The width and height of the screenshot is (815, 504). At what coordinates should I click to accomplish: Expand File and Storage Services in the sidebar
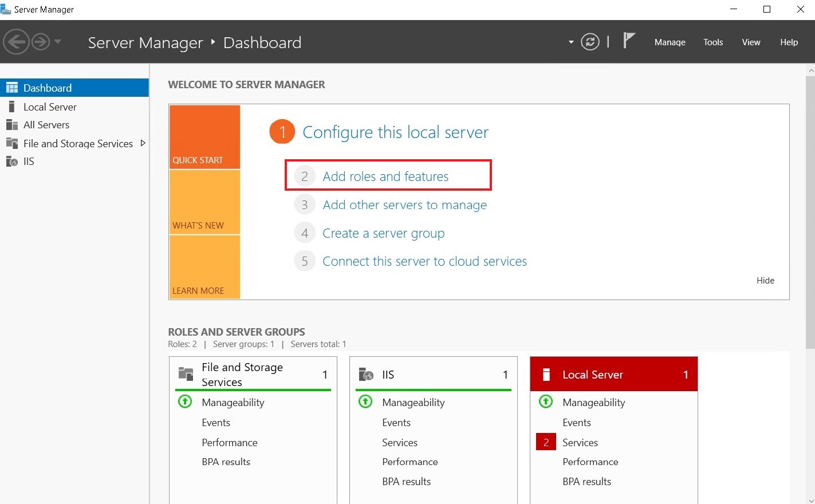[143, 143]
